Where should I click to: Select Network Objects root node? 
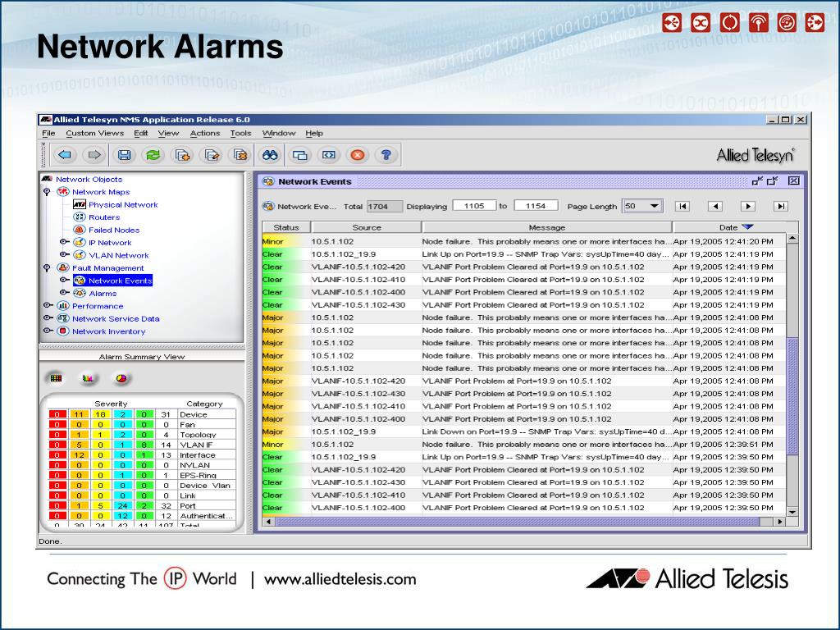coord(89,180)
